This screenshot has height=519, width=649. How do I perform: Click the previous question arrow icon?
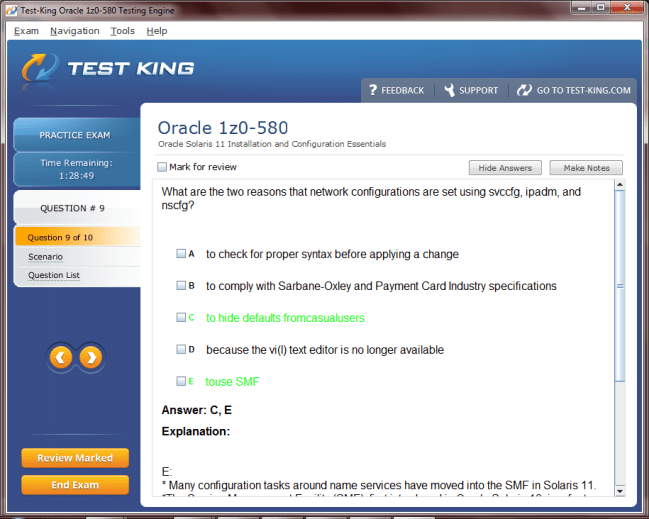(x=61, y=357)
